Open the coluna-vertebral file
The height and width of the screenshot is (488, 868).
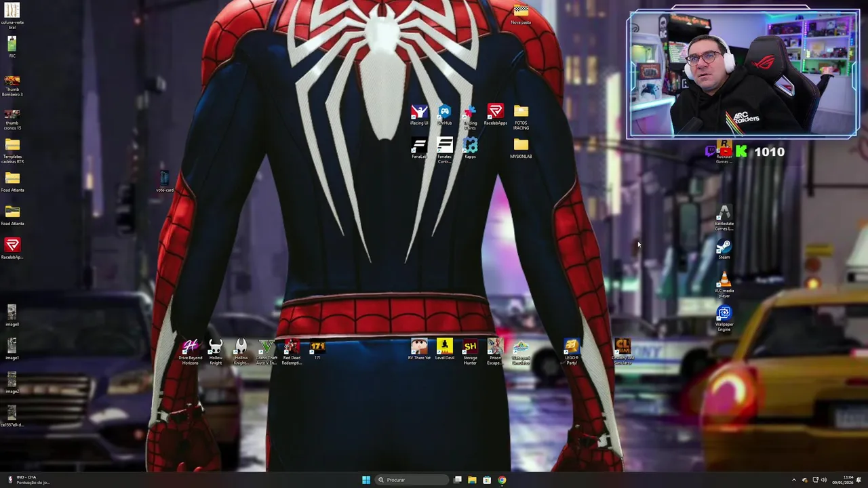coord(12,16)
